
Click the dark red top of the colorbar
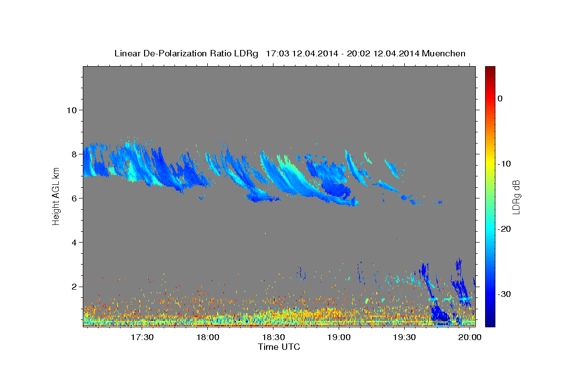click(x=490, y=71)
